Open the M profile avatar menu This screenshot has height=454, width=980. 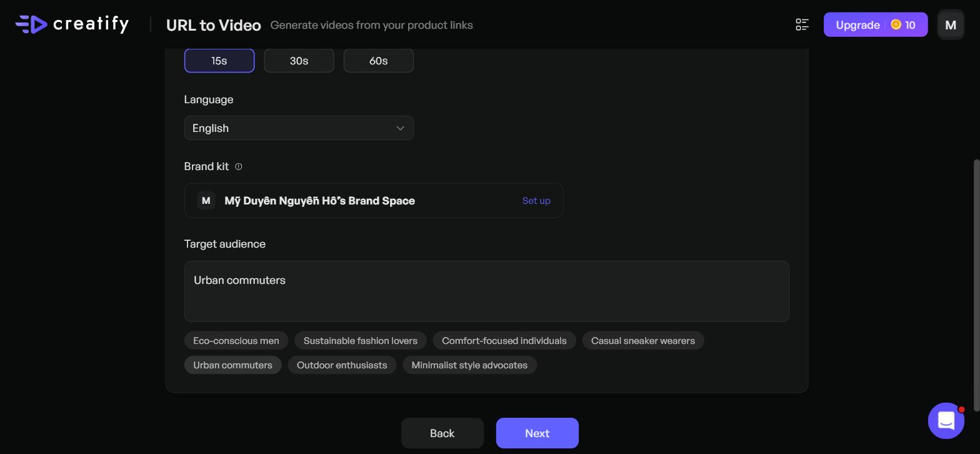pos(951,25)
